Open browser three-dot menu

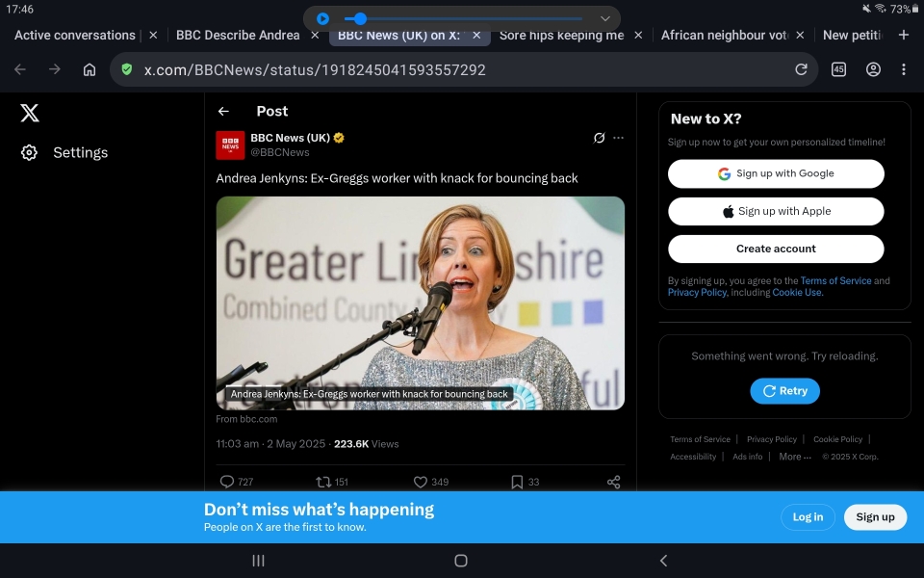click(x=904, y=69)
